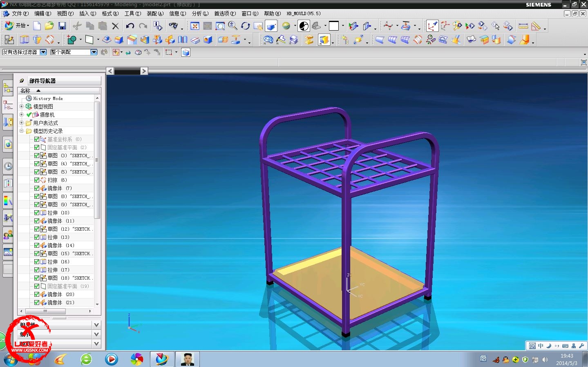Save the part with the floppy disk icon
This screenshot has width=588, height=367.
click(62, 26)
